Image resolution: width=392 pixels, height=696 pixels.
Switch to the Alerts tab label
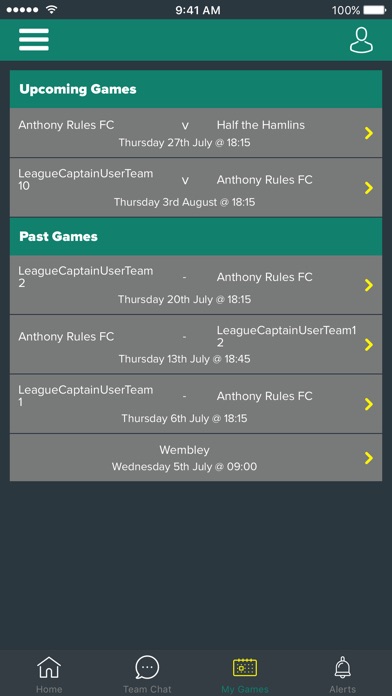point(343,689)
